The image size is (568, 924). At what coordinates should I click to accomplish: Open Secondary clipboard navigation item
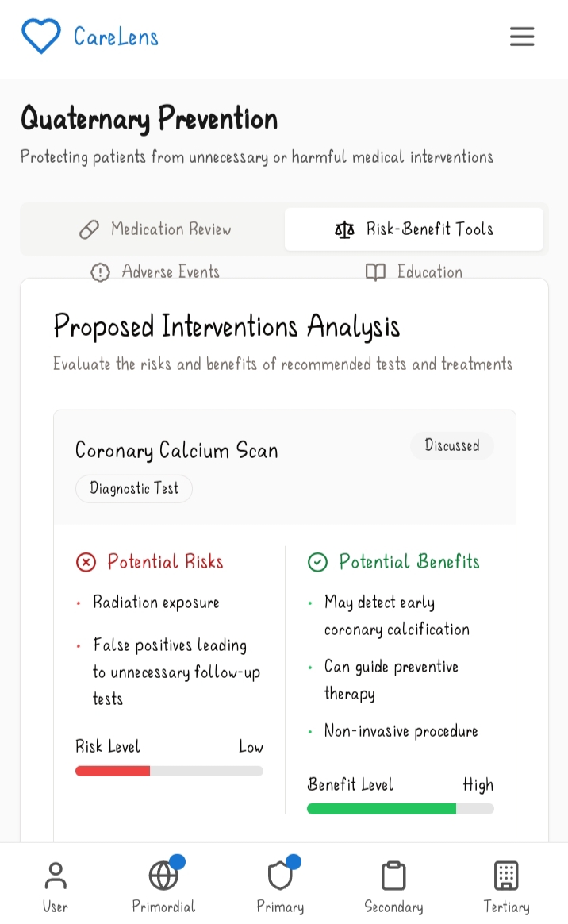(x=393, y=886)
